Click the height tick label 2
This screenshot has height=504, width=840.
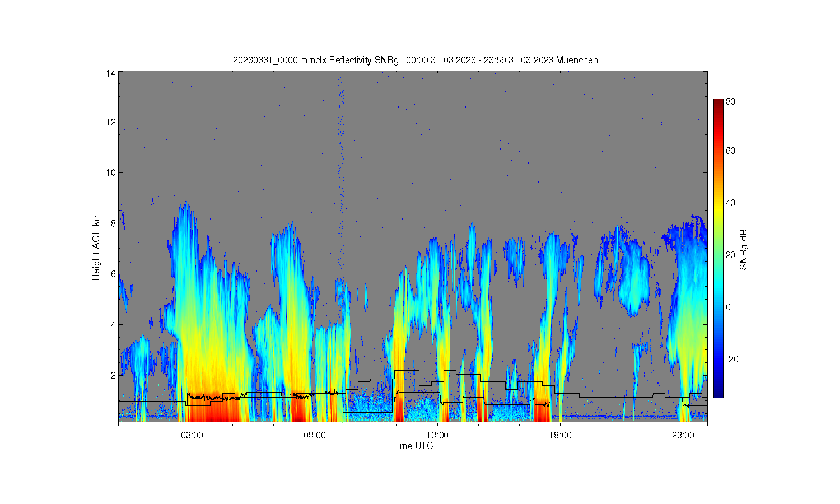(113, 375)
